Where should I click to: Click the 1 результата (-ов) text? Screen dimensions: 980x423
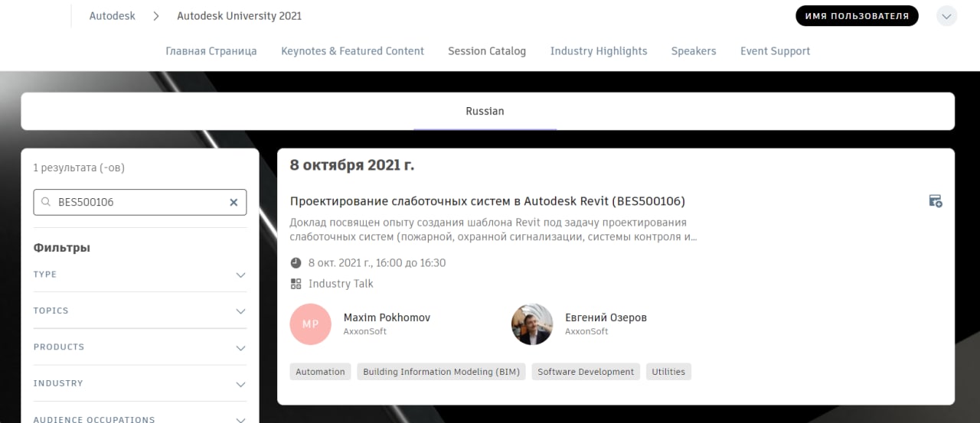(x=78, y=168)
